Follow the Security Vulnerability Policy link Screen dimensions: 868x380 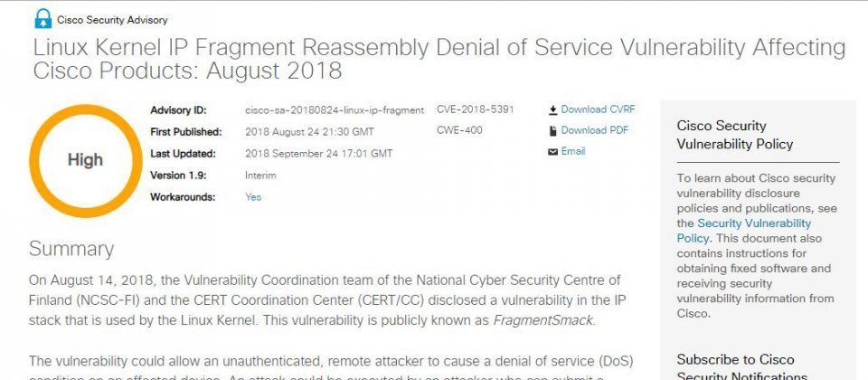744,231
